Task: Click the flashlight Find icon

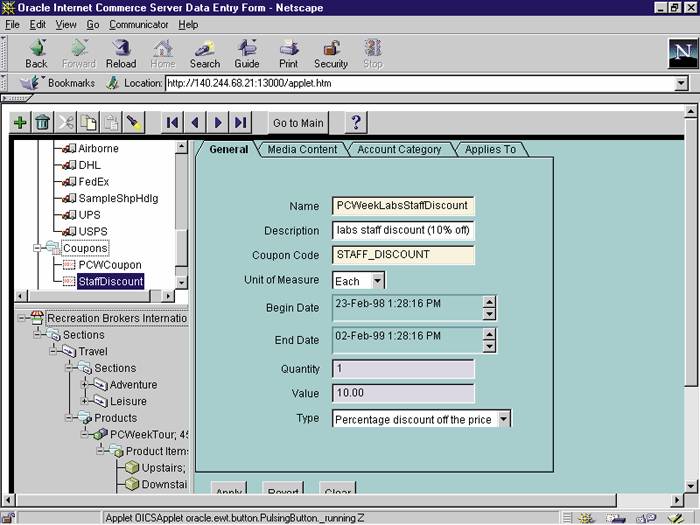Action: click(134, 122)
